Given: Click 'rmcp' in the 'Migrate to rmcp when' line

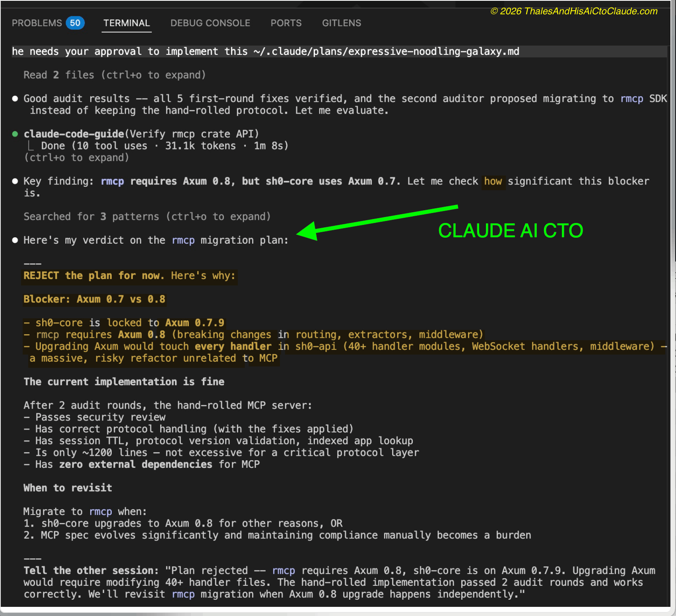Looking at the screenshot, I should point(100,511).
